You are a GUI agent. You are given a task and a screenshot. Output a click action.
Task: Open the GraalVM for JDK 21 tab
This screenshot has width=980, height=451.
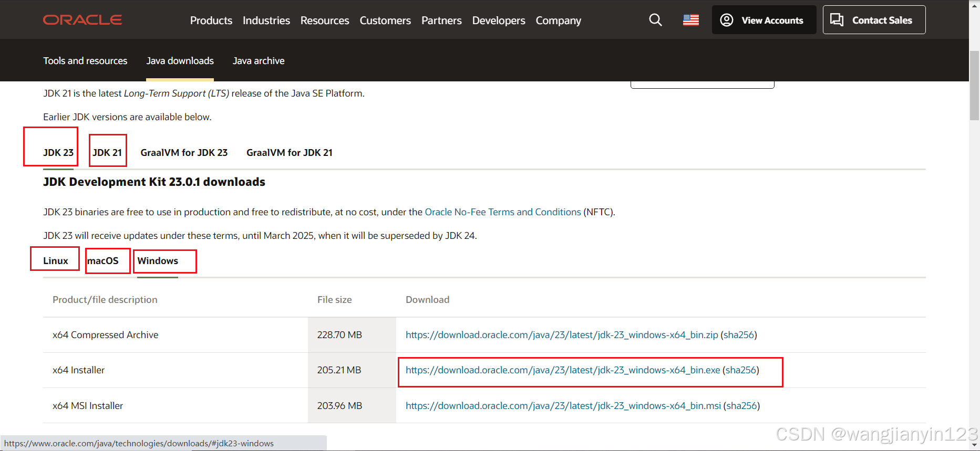tap(290, 153)
